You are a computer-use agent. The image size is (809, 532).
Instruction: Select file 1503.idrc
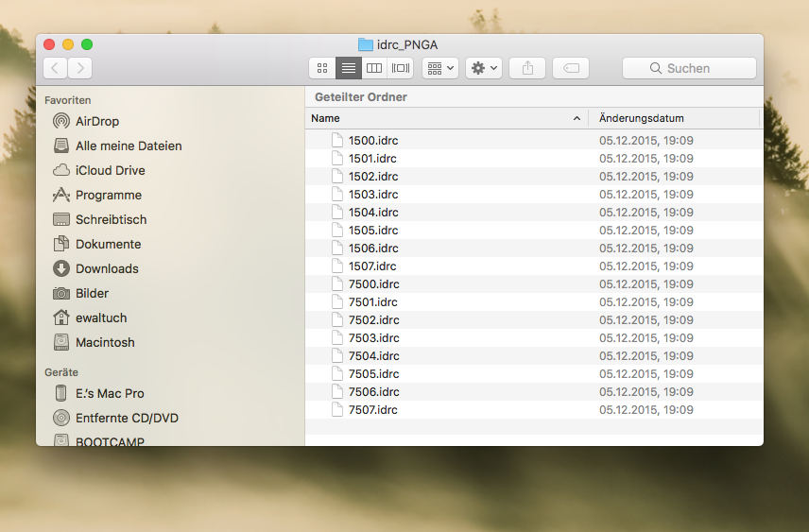click(534, 195)
